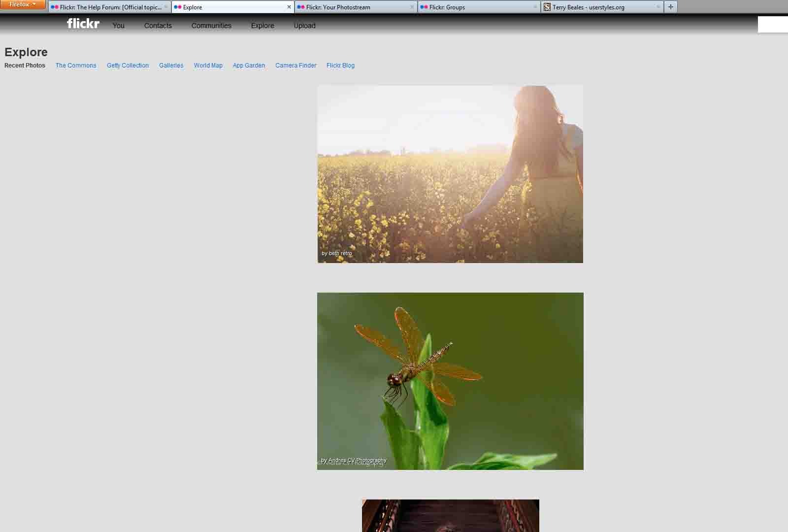Open the Communities menu

(x=211, y=26)
